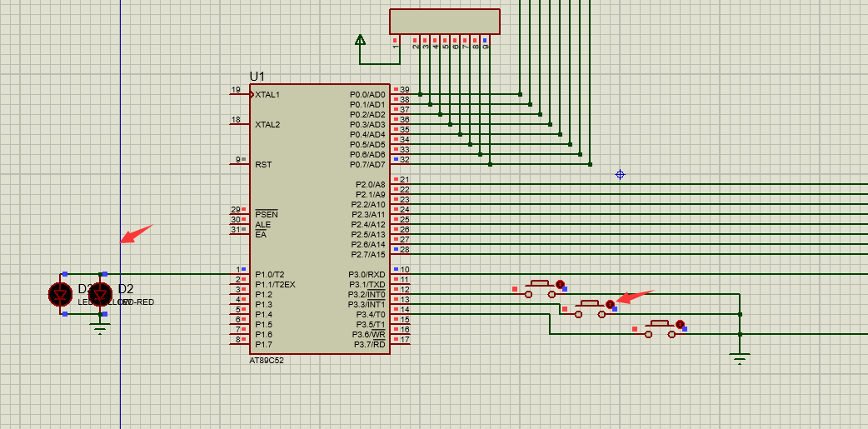Click the AT89C52 part name label

tap(267, 360)
